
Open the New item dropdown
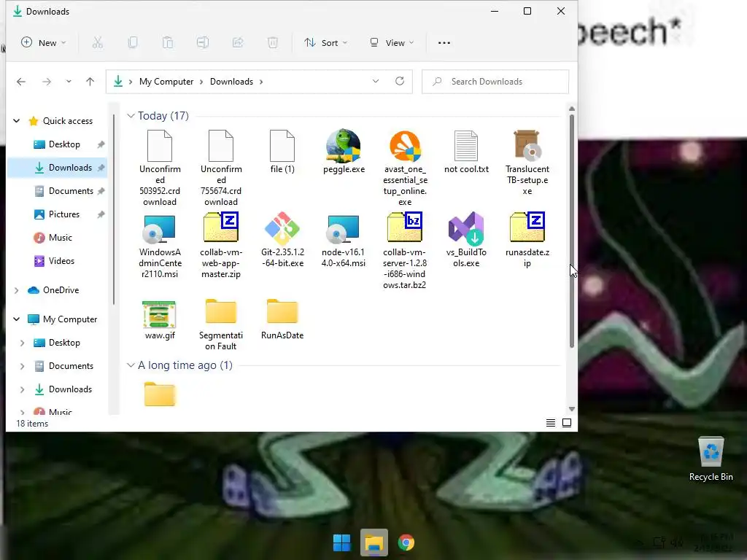[x=43, y=43]
